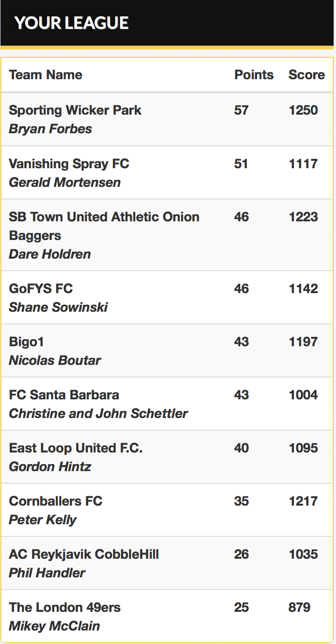This screenshot has width=336, height=644.
Task: Select manager name Bryan Forbes
Action: [50, 129]
